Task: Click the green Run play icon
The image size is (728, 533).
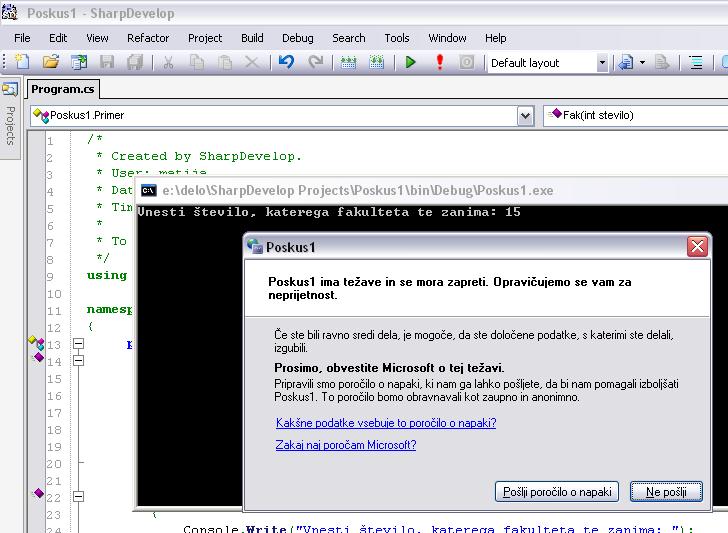Action: [x=410, y=62]
